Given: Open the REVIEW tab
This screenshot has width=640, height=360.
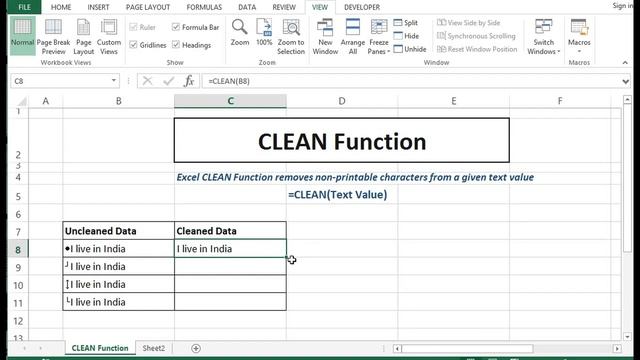Looking at the screenshot, I should coord(284,7).
